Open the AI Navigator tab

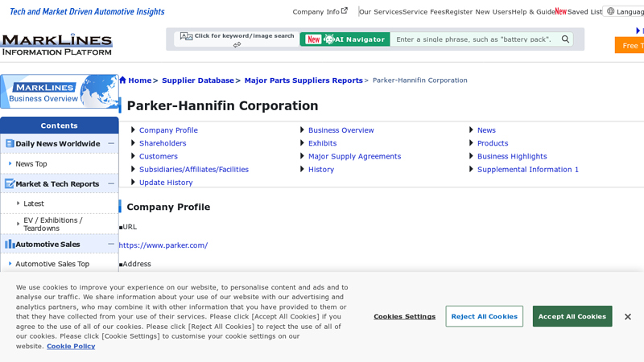pos(345,39)
